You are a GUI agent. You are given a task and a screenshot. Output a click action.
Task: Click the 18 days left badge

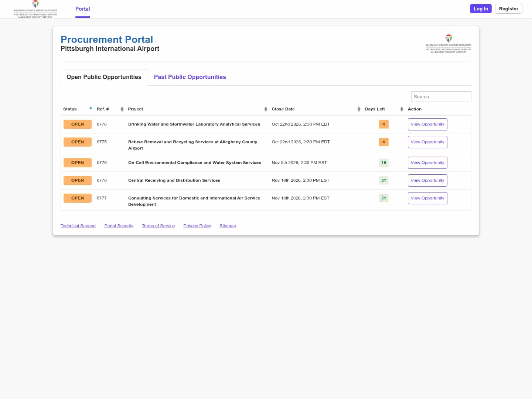(x=383, y=163)
